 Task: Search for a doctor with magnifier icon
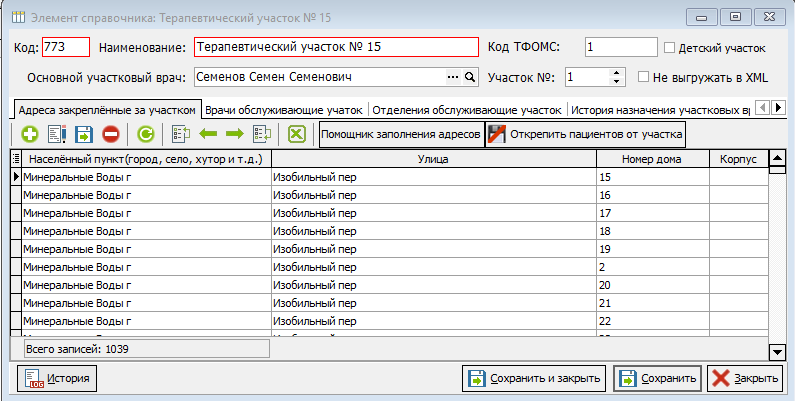click(470, 78)
